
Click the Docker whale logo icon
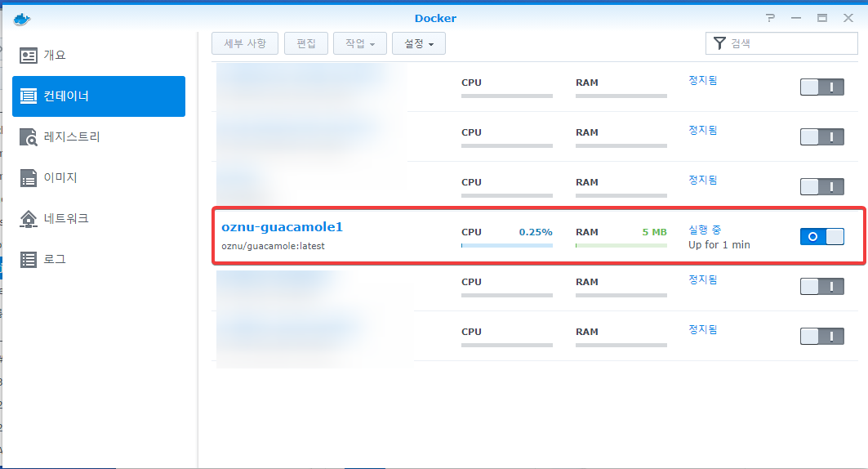coord(21,20)
